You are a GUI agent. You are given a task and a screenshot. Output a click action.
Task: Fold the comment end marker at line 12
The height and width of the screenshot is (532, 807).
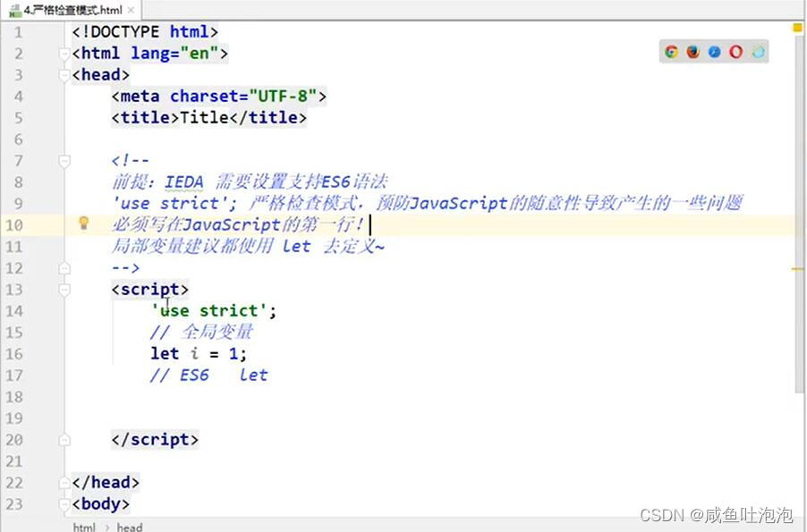(x=64, y=268)
